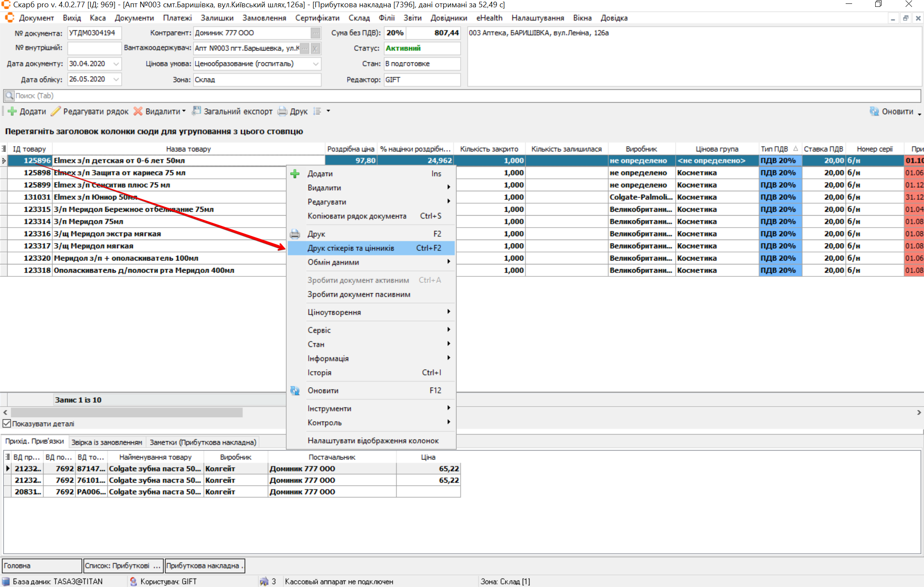This screenshot has height=587, width=924.
Task: Click the pencil Редагувати рядок icon
Action: click(x=56, y=111)
